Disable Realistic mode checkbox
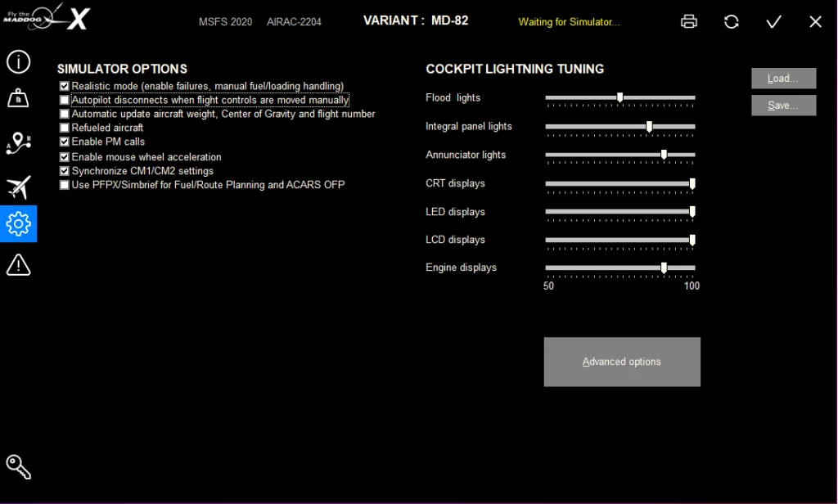 point(64,86)
